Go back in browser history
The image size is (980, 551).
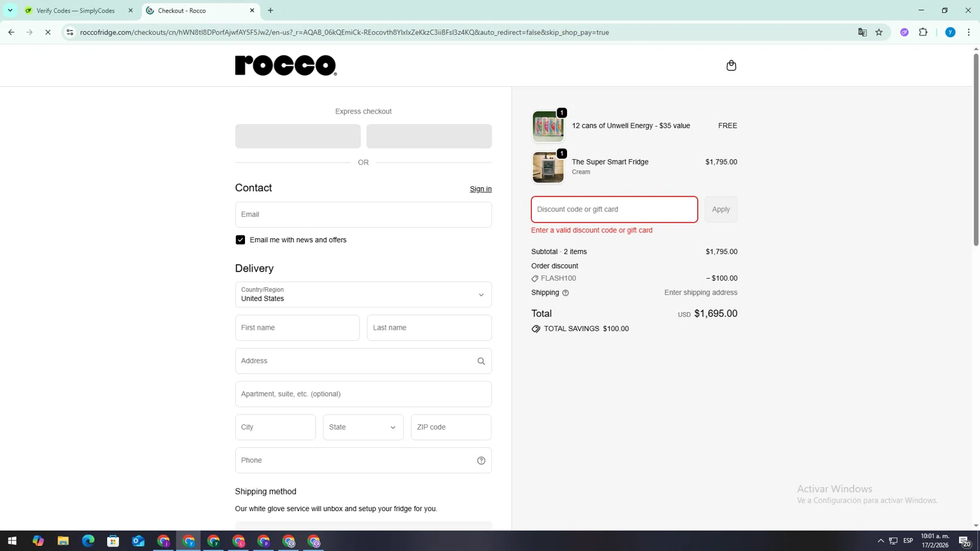[x=11, y=32]
